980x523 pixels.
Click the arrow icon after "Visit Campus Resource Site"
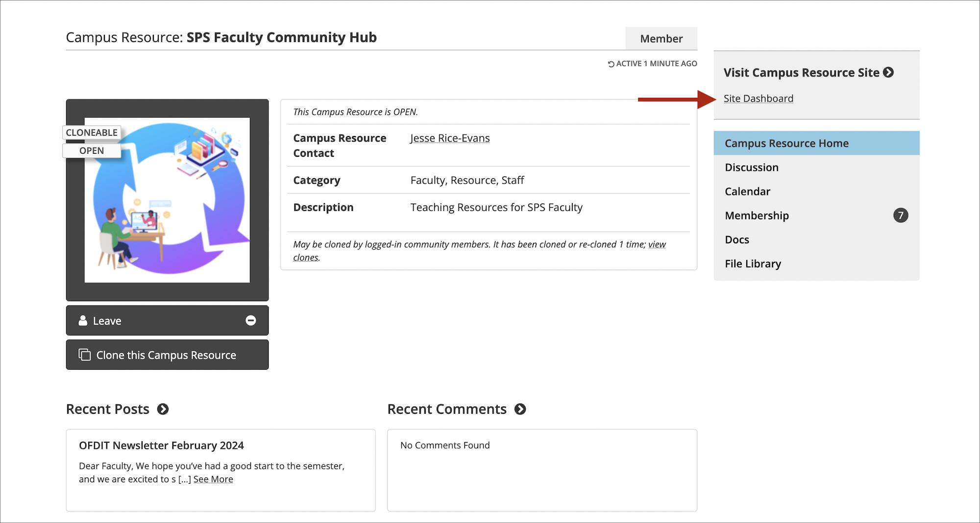888,72
